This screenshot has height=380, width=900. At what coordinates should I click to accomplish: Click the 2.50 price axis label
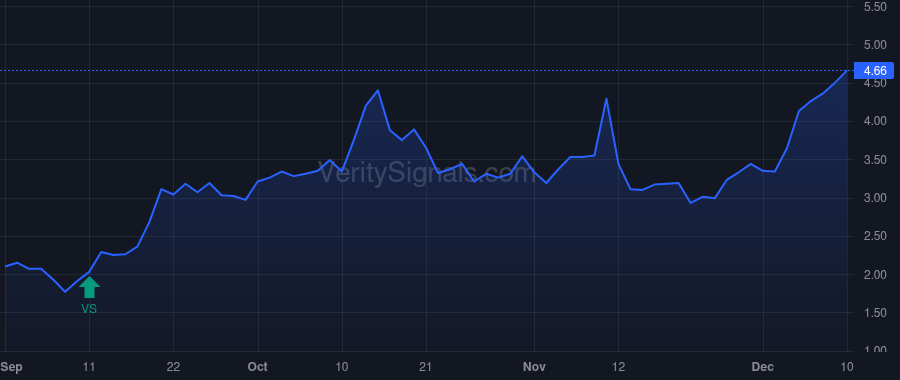tap(875, 236)
